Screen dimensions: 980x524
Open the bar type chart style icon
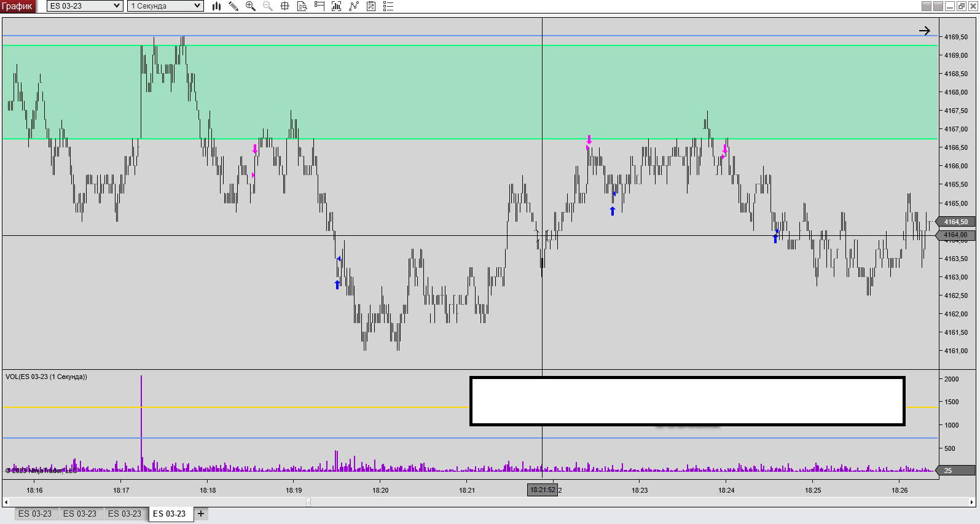(x=216, y=6)
